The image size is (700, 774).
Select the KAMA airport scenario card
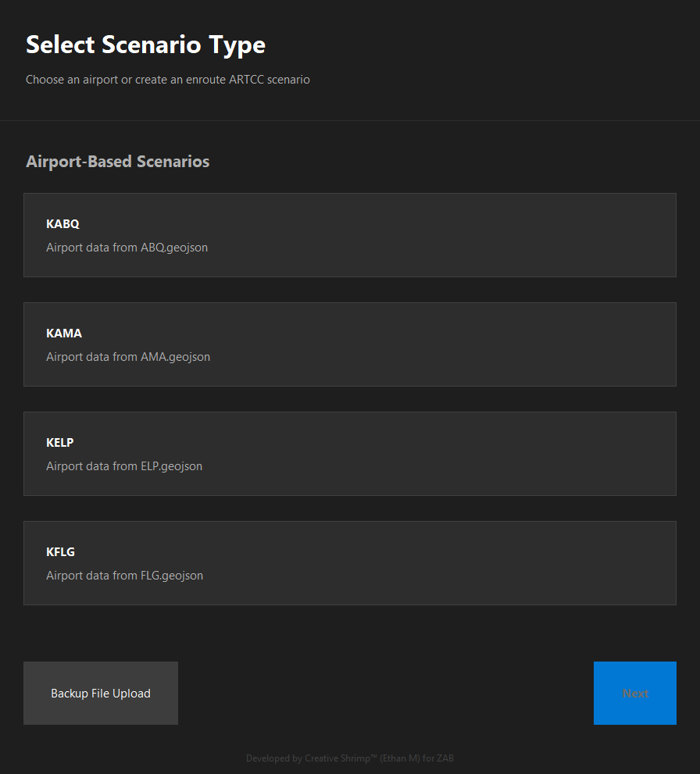pyautogui.click(x=349, y=344)
